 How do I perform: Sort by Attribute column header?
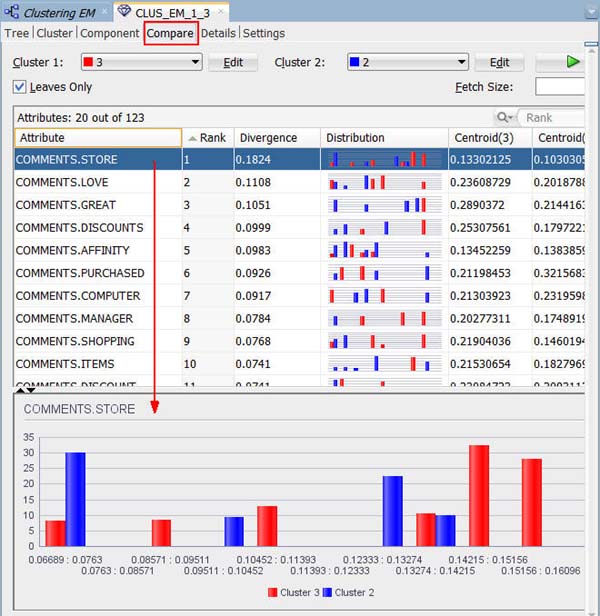(98, 138)
